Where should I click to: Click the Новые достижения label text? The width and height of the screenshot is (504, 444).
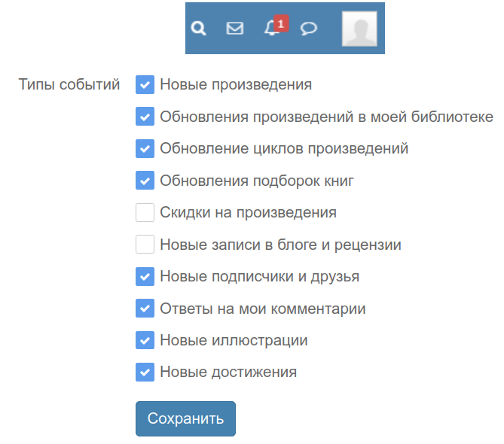pyautogui.click(x=228, y=372)
